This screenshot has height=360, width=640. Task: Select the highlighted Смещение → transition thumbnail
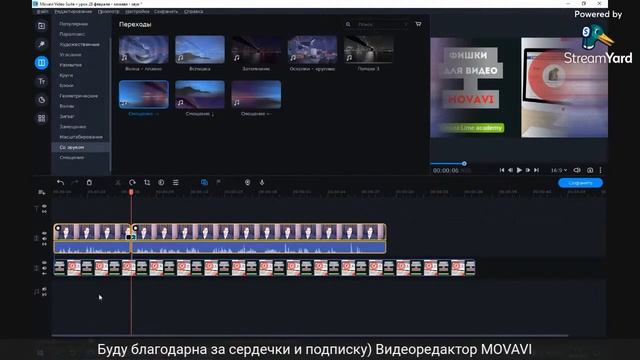click(144, 94)
